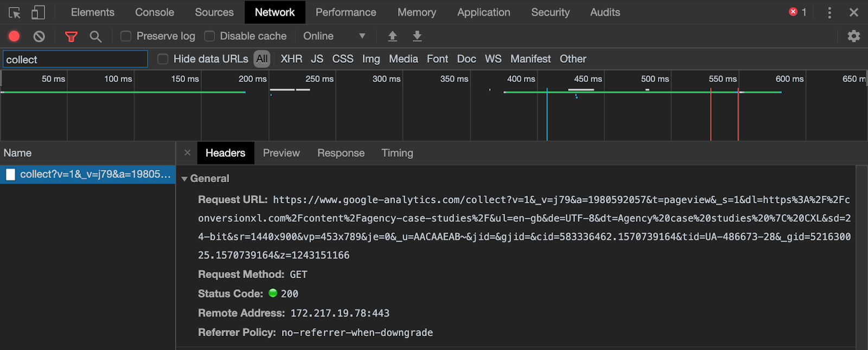Select the Network tab

[x=275, y=12]
